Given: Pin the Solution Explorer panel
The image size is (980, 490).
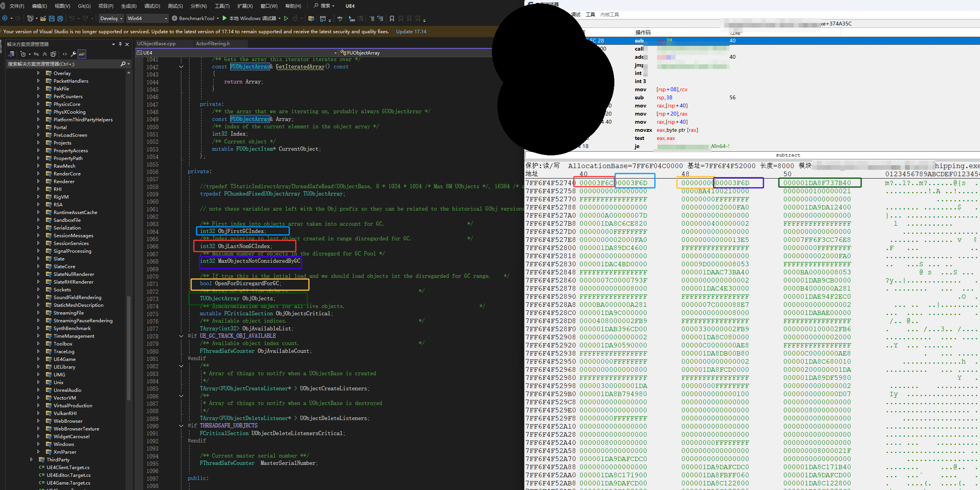Looking at the screenshot, I should click(120, 44).
